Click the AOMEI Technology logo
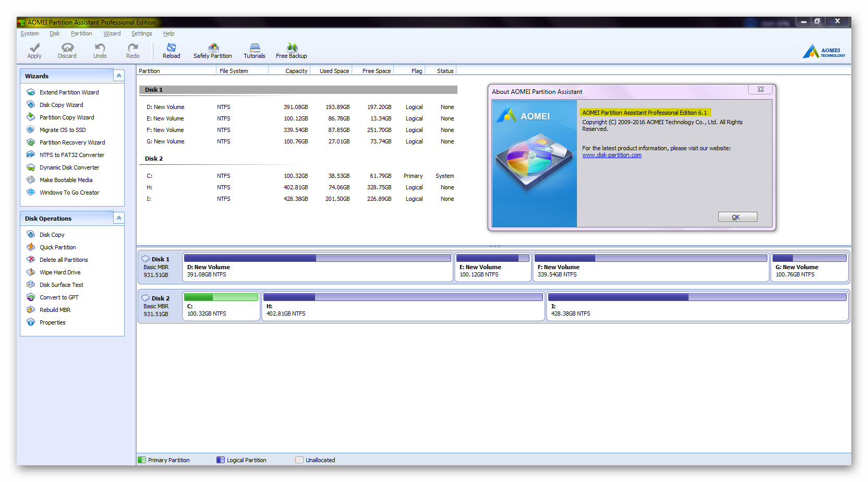 pyautogui.click(x=824, y=51)
